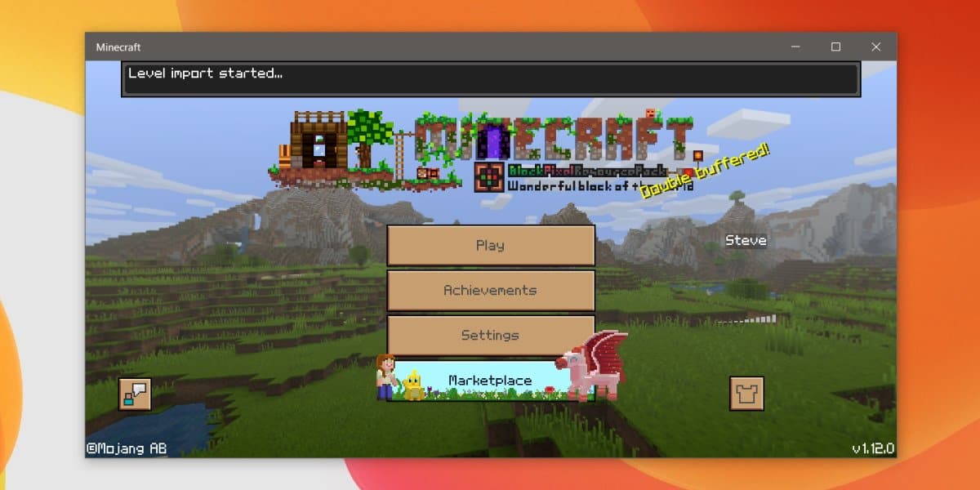The image size is (980, 490).
Task: Minimize the Minecraft window
Action: (x=795, y=47)
